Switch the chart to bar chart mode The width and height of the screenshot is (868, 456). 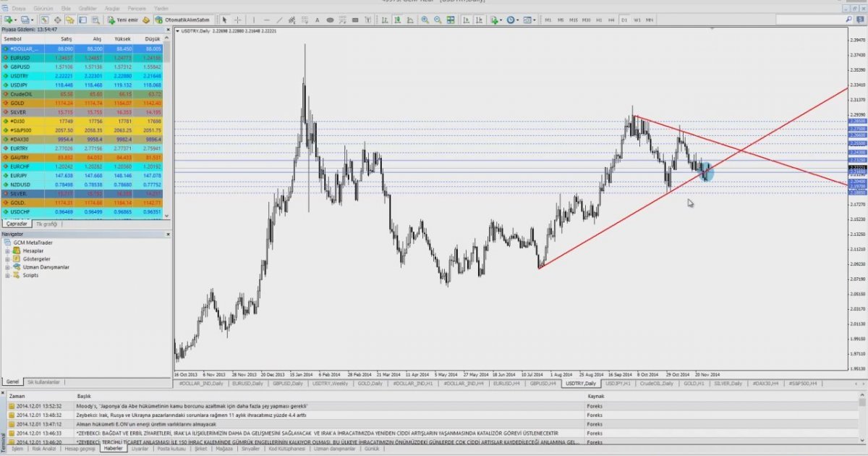coord(385,20)
